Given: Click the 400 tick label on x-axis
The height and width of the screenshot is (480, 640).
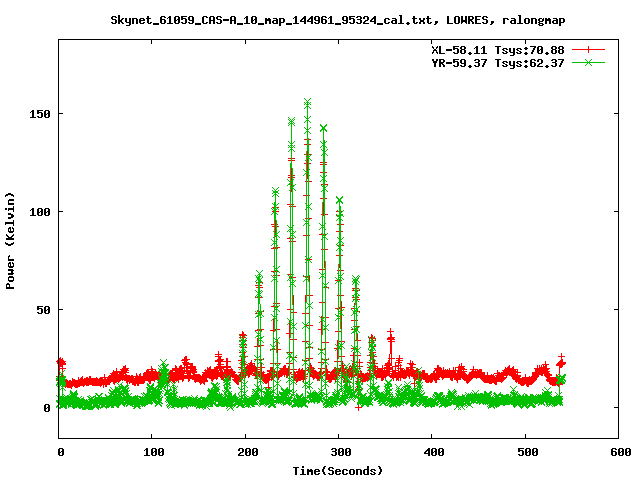Looking at the screenshot, I should click(431, 453).
